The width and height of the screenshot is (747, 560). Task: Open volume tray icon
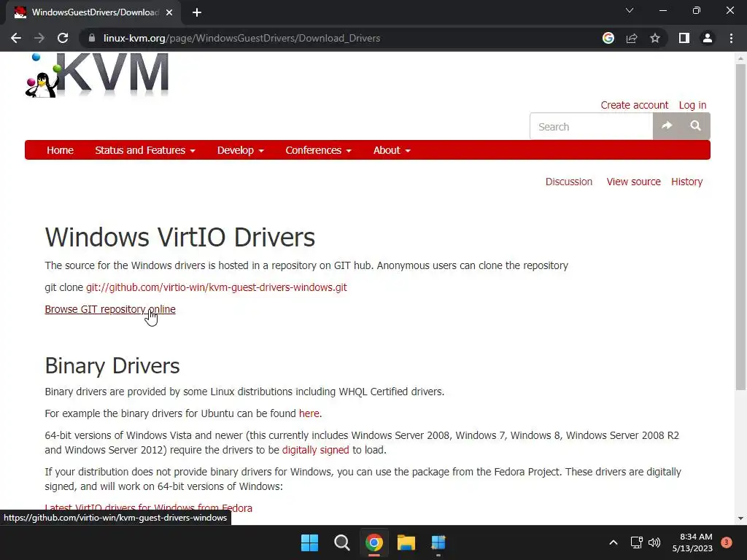coord(654,542)
